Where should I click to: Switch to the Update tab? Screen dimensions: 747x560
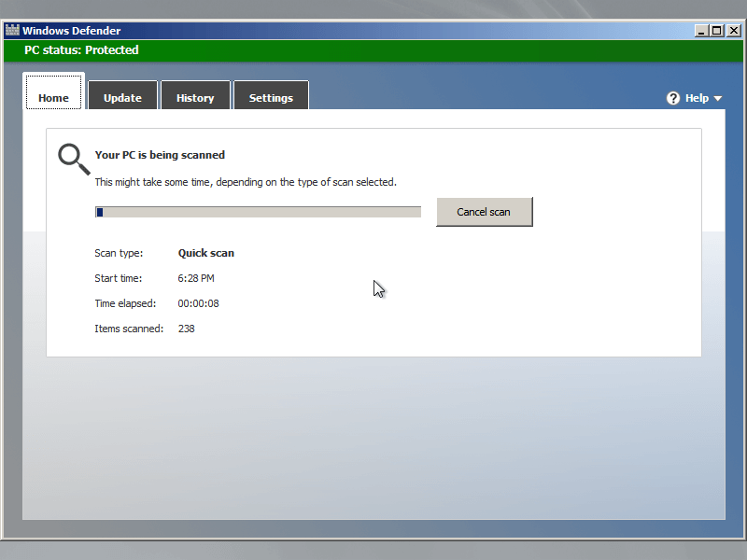click(122, 96)
